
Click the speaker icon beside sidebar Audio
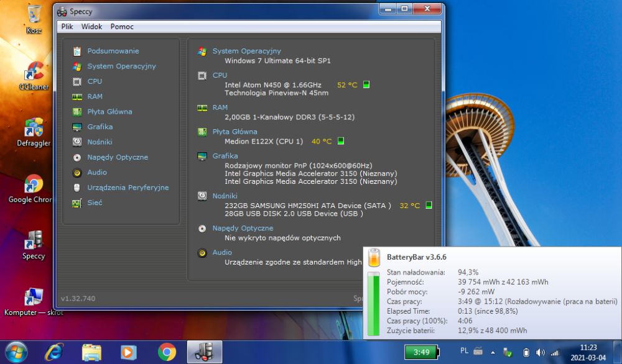[x=77, y=173]
